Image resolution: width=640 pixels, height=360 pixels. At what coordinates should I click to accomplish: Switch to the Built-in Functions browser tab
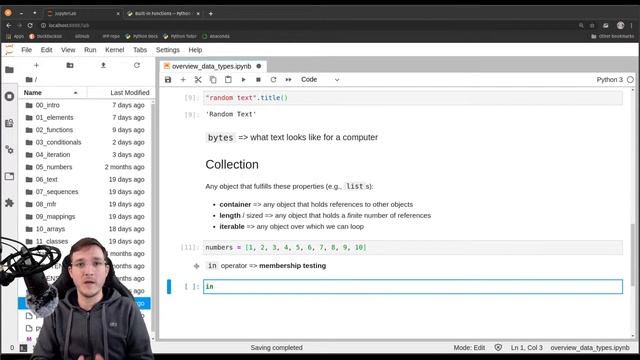pos(162,13)
